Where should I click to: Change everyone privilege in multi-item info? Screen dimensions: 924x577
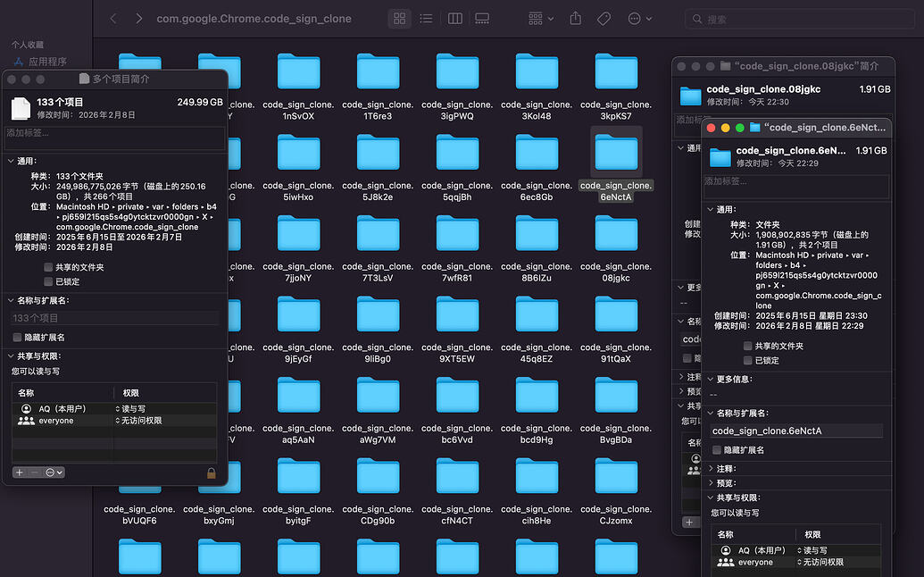click(x=138, y=420)
